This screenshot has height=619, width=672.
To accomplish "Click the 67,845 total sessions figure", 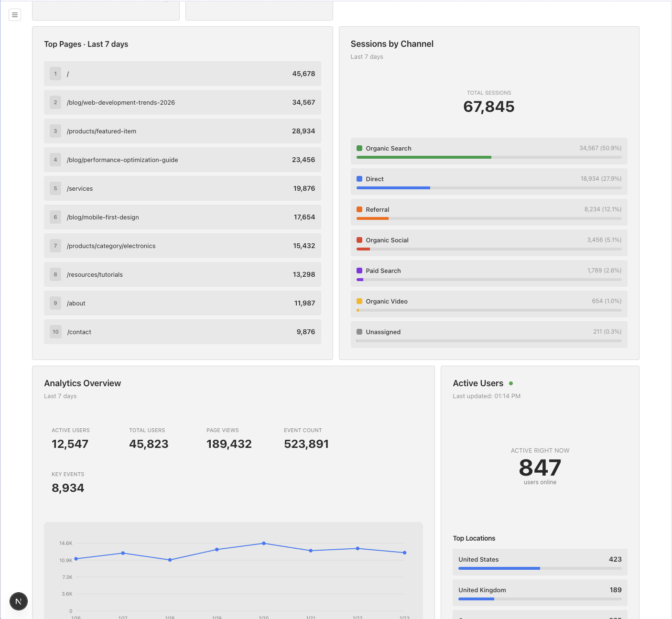I will point(489,107).
